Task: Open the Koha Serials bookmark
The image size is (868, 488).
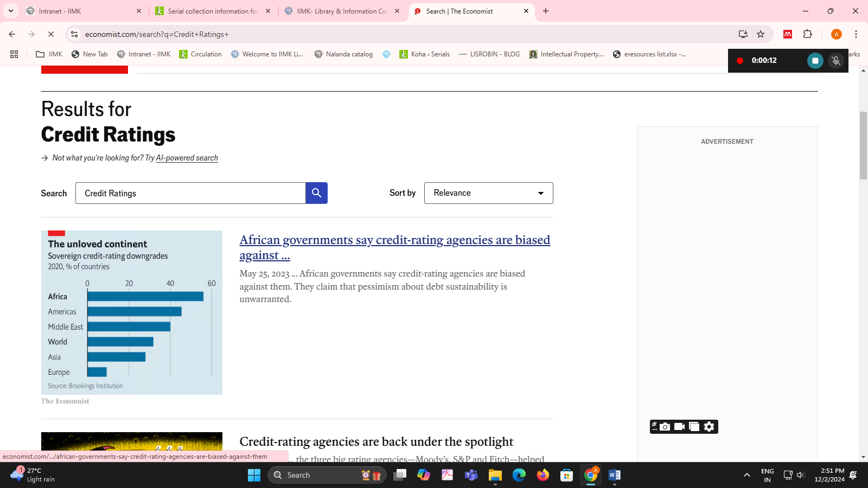Action: 425,54
